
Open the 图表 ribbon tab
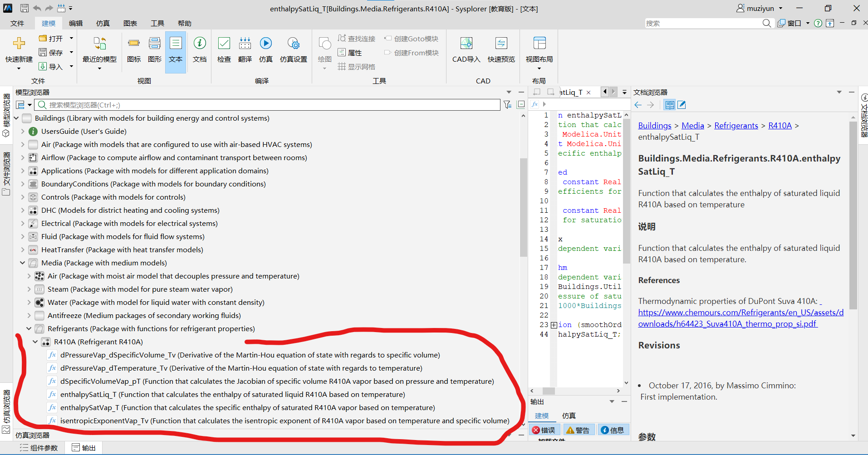(130, 23)
